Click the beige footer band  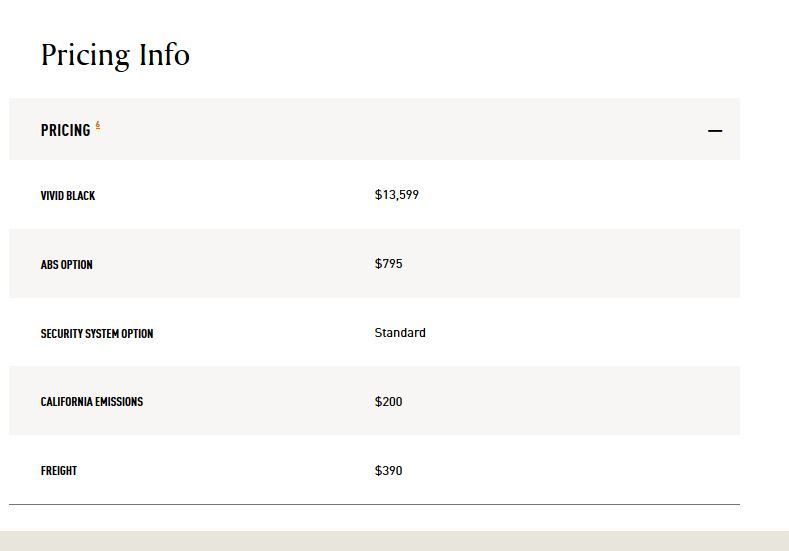coord(394,541)
